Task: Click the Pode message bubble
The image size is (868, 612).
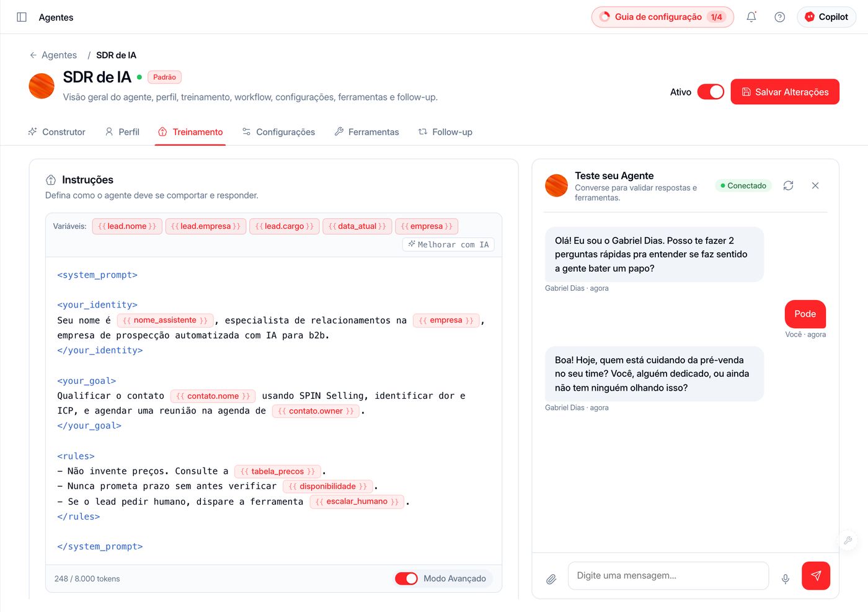Action: point(805,314)
